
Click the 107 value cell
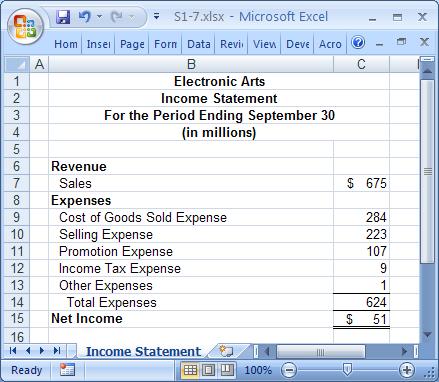[361, 251]
